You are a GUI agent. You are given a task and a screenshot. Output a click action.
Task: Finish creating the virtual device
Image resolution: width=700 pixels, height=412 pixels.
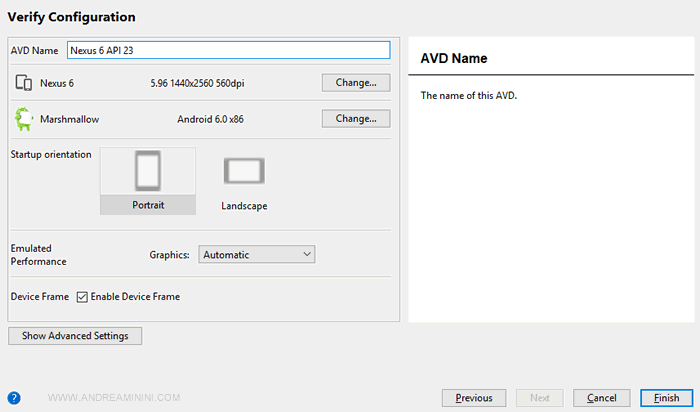point(667,398)
